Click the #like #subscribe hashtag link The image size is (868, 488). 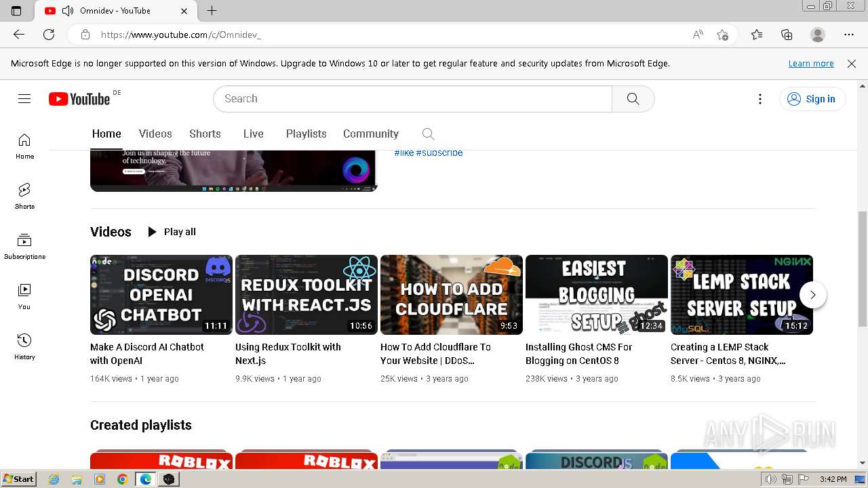point(429,153)
